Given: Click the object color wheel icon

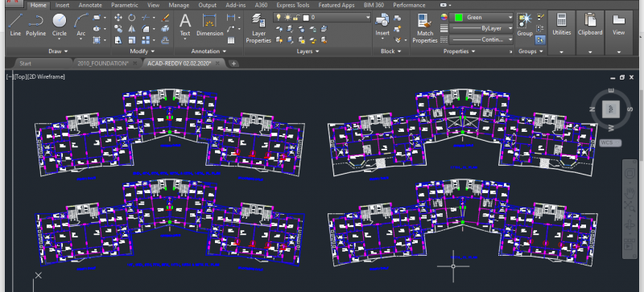Looking at the screenshot, I should coord(444,17).
